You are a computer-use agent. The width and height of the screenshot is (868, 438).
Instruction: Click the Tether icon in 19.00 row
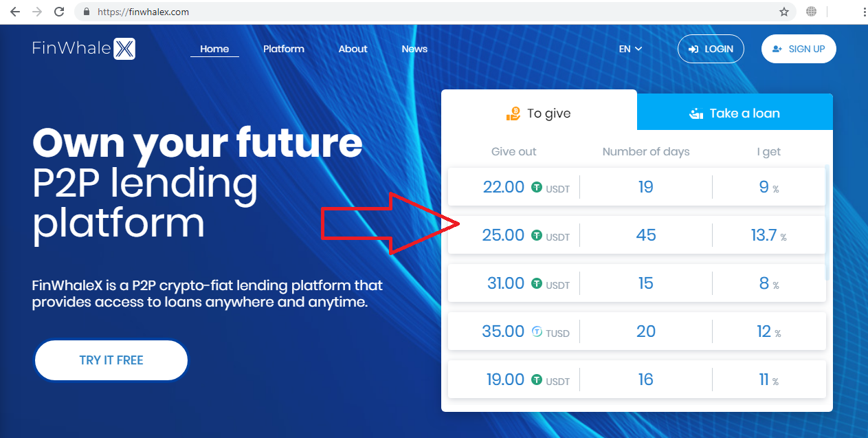537,380
